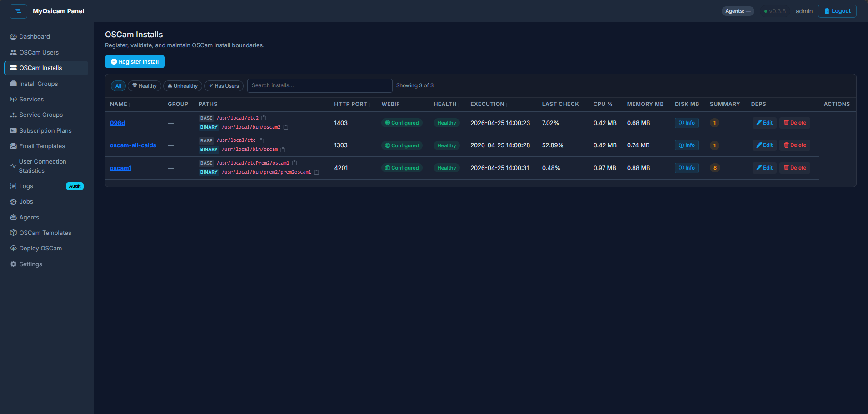
Task: Edit the oscam1 install
Action: pyautogui.click(x=764, y=168)
